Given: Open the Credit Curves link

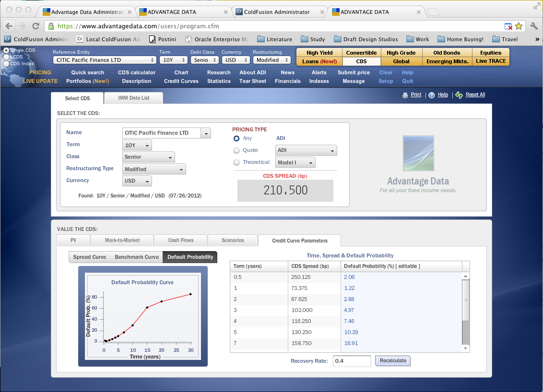Looking at the screenshot, I should pos(181,81).
